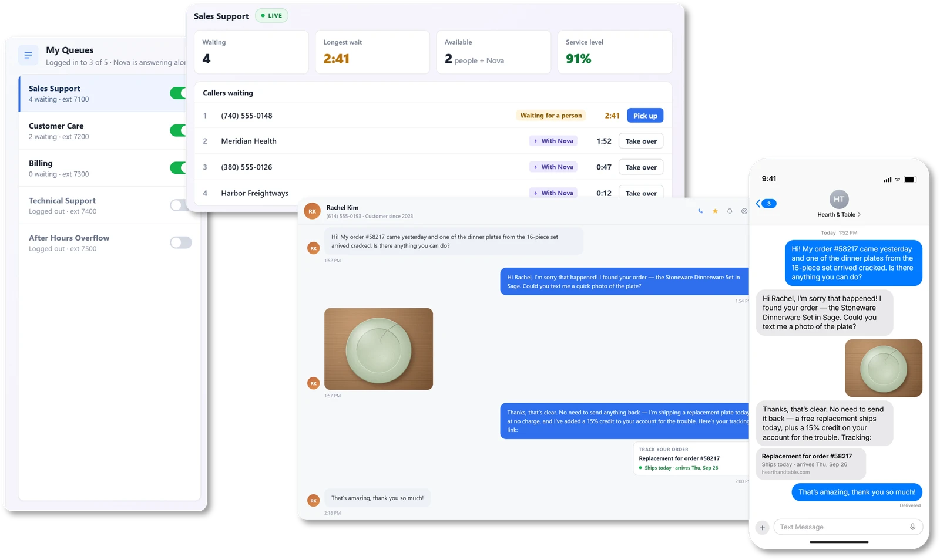Click Rachel Kim's first message about order #58217
The image size is (940, 560).
[454, 241]
